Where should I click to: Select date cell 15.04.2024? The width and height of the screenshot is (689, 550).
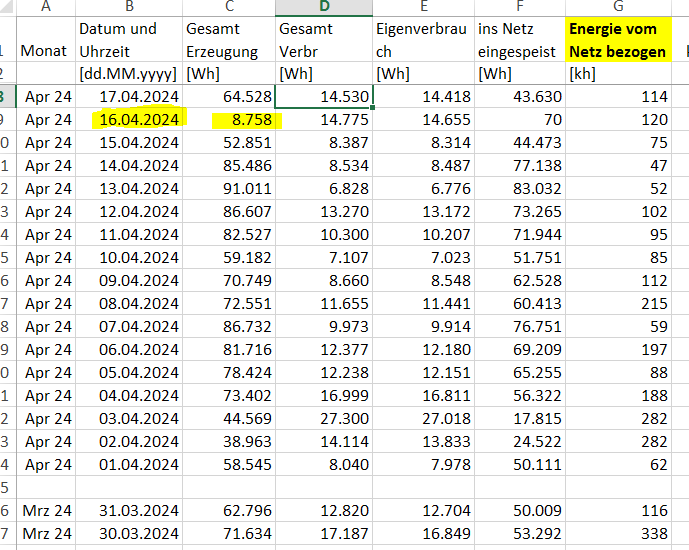[x=129, y=143]
